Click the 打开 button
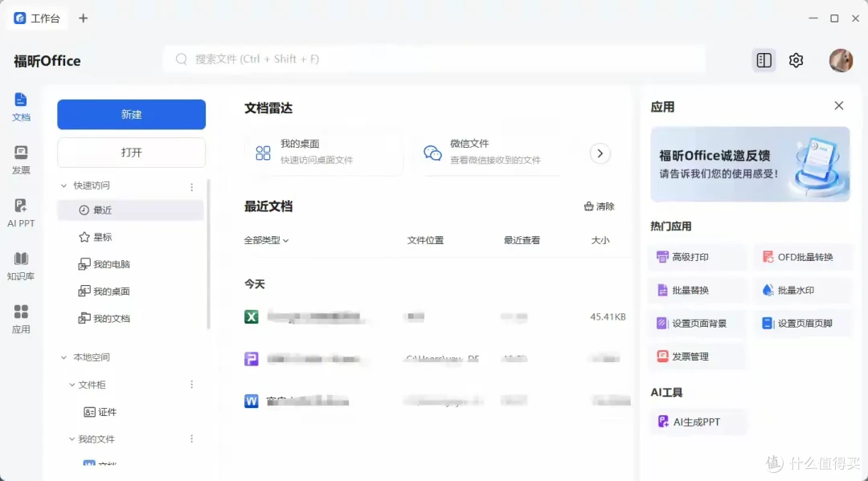 click(x=131, y=153)
